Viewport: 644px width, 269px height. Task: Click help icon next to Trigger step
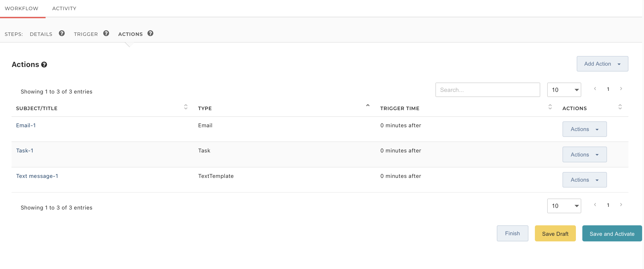click(106, 33)
